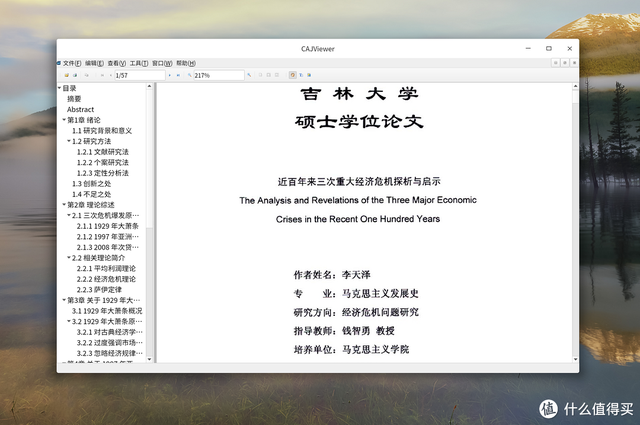
Task: Click document view scrollbar down arrow
Action: pos(575,359)
